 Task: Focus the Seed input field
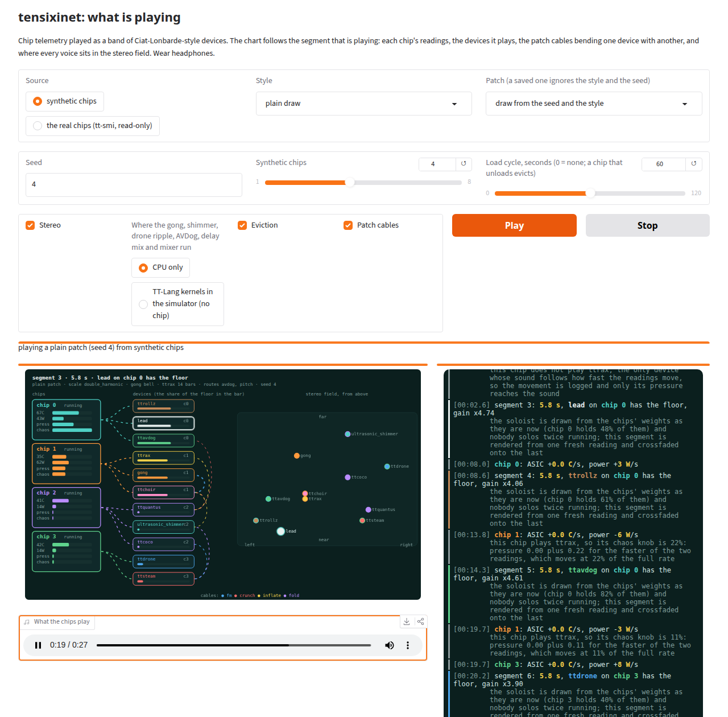pyautogui.click(x=134, y=185)
